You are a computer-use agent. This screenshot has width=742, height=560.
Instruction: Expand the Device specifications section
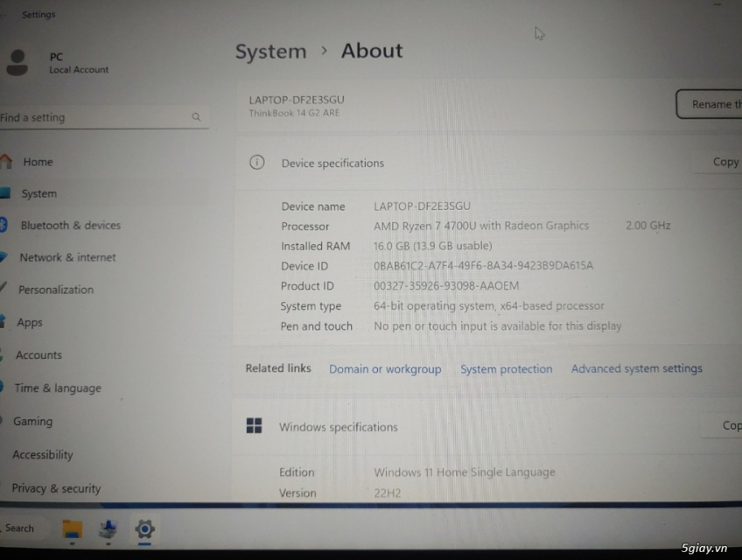point(332,163)
